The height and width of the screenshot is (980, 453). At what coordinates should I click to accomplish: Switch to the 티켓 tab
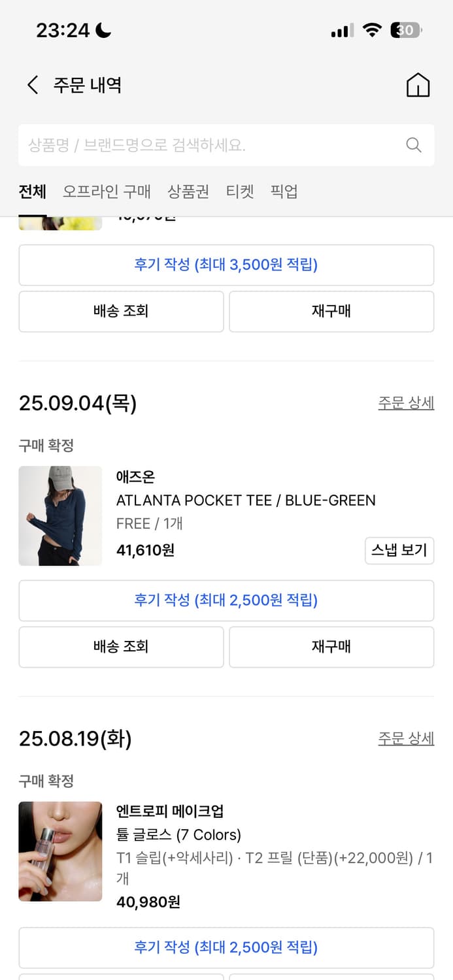pos(240,191)
